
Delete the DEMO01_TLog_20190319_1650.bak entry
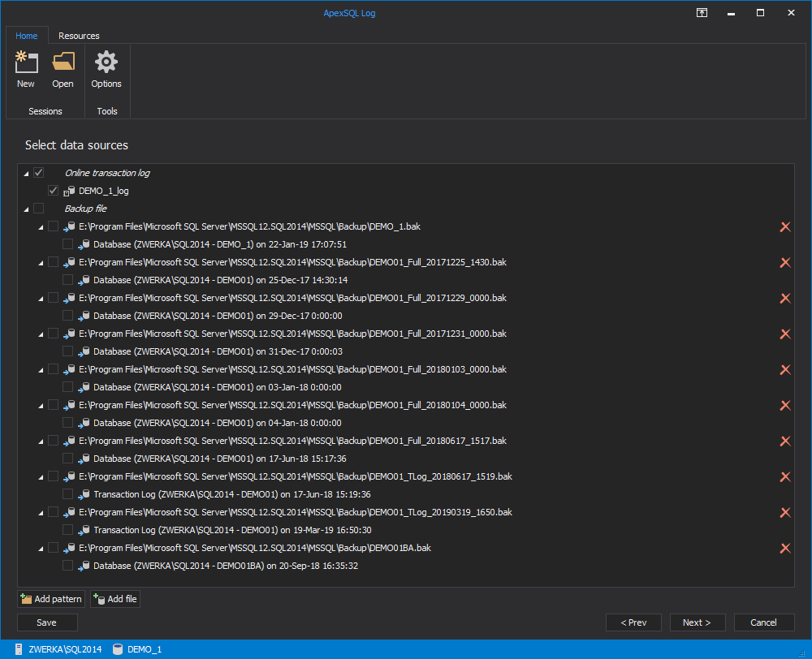click(x=785, y=512)
